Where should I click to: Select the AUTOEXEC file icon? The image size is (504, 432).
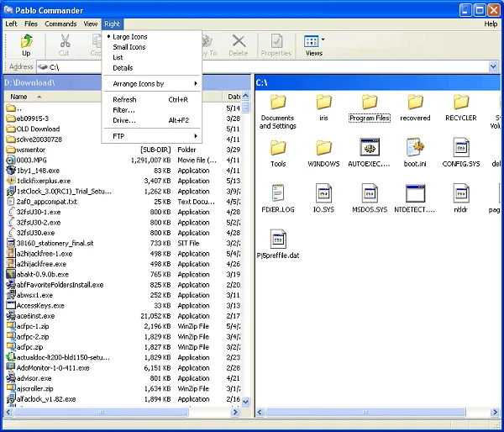pyautogui.click(x=370, y=148)
